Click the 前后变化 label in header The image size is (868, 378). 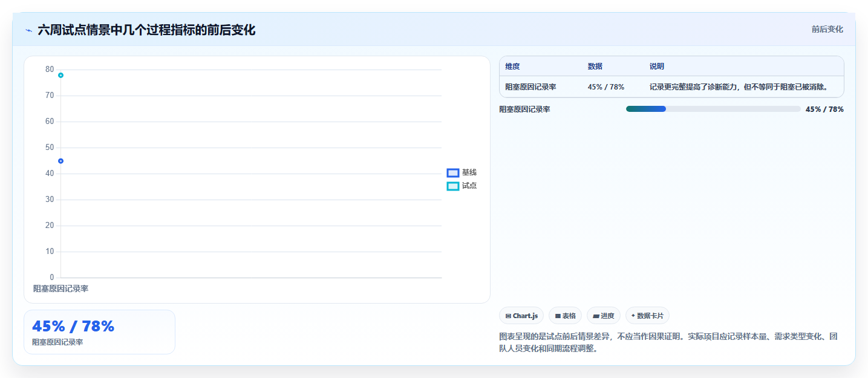827,29
